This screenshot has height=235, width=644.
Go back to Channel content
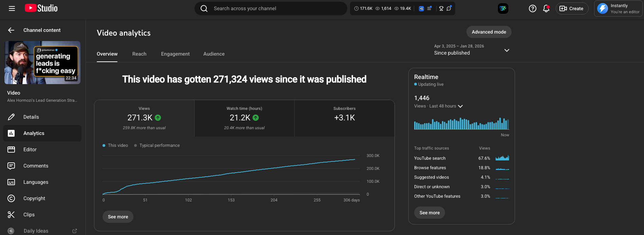click(x=11, y=30)
